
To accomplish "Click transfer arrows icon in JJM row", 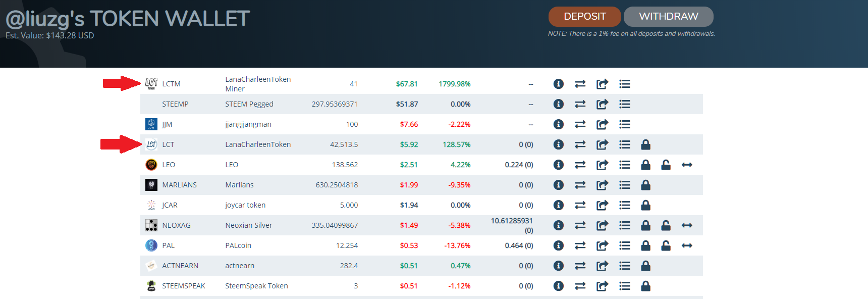I will point(580,124).
